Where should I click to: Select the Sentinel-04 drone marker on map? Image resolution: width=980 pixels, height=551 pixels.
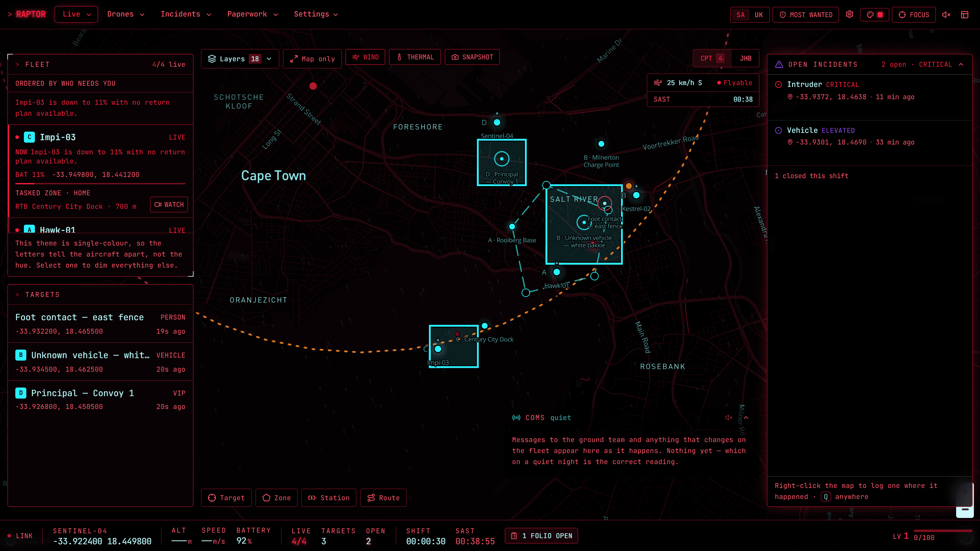pos(497,122)
